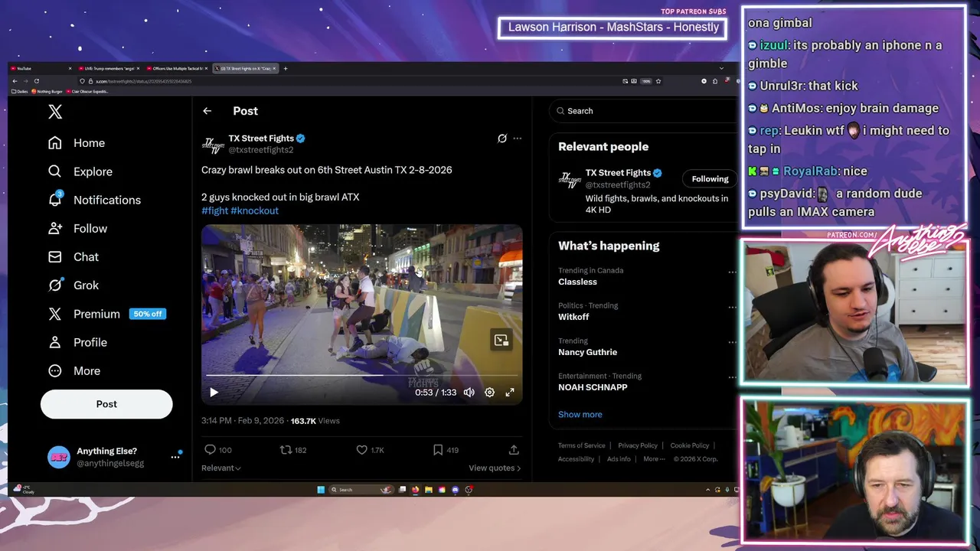Open the Notifications bell icon
Image resolution: width=980 pixels, height=551 pixels.
coord(54,200)
